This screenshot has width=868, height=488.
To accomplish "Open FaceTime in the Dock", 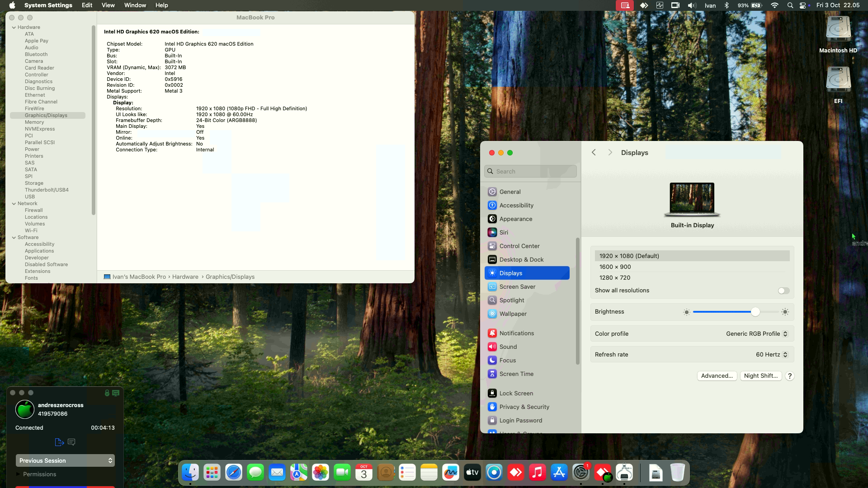I will [342, 473].
